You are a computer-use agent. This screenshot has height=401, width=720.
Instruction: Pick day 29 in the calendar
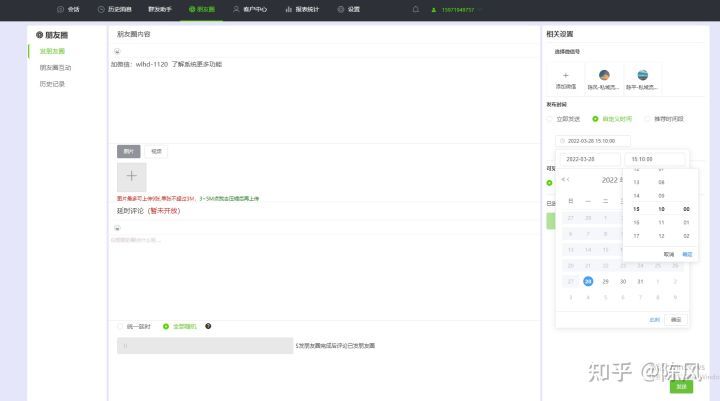605,281
